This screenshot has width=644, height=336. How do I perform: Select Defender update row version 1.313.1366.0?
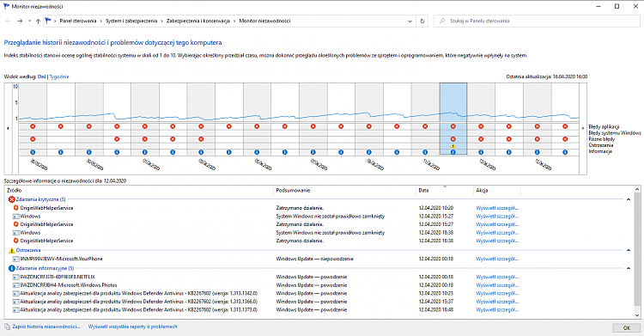point(320,302)
